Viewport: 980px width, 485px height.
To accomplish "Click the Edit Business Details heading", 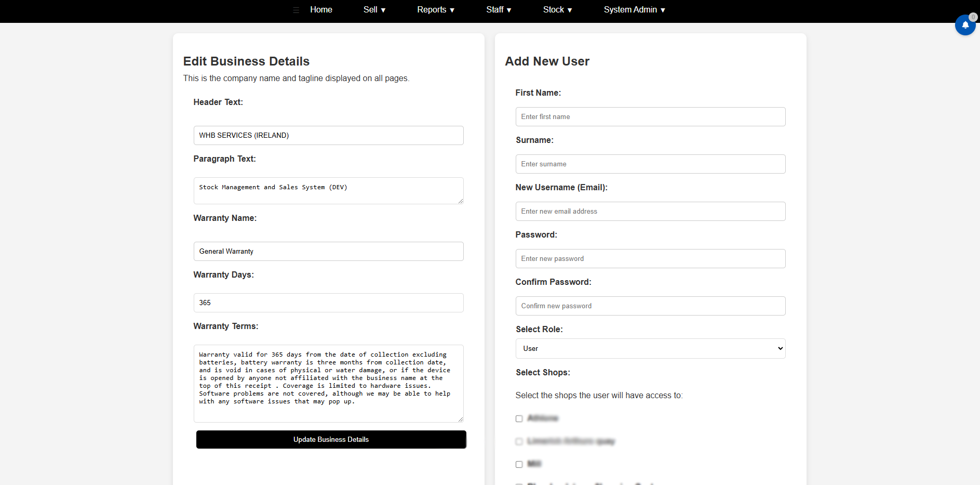I will (246, 61).
